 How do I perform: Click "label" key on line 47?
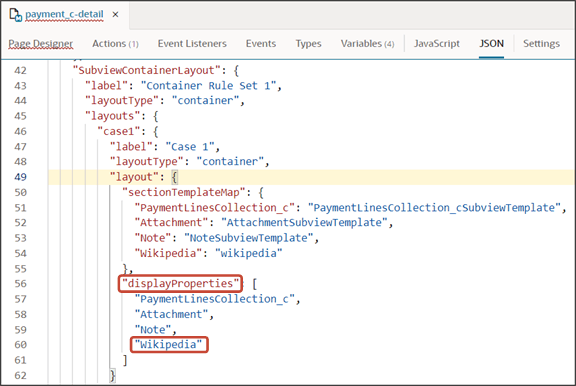tap(131, 147)
